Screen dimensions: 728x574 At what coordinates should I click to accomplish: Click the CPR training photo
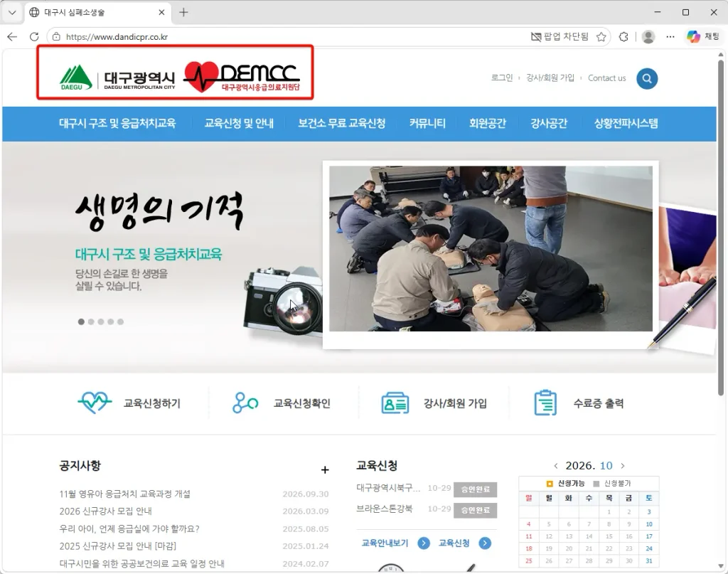tap(491, 249)
